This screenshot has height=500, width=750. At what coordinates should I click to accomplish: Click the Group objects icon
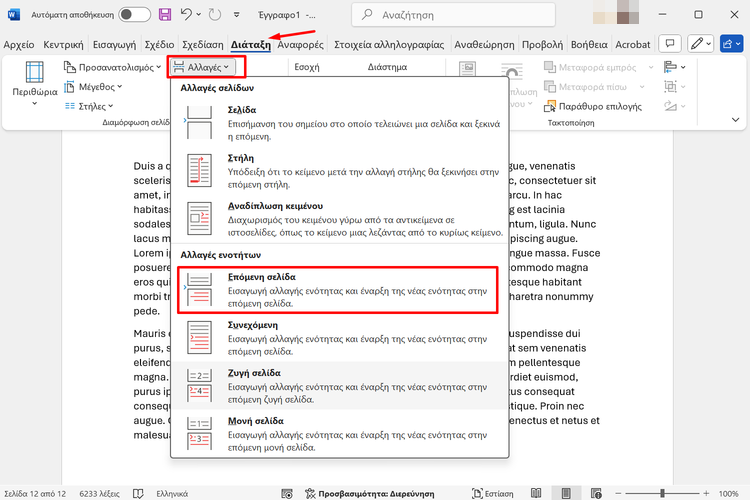click(x=674, y=87)
